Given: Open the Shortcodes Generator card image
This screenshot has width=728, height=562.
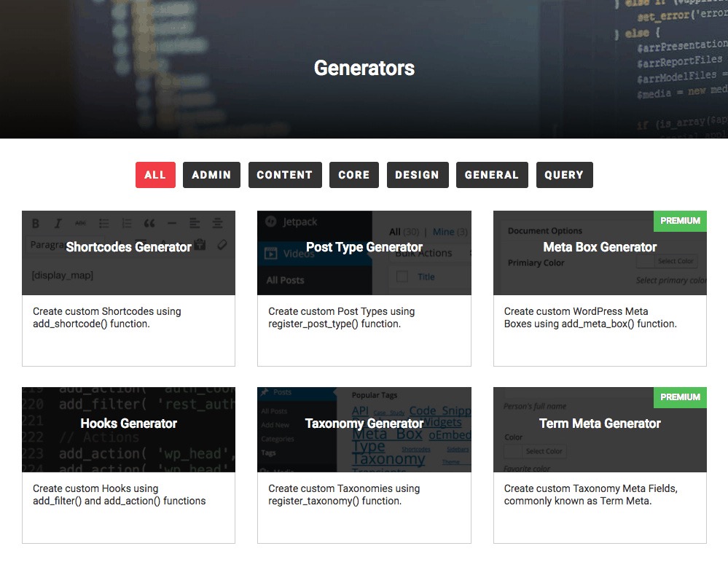Looking at the screenshot, I should (128, 253).
